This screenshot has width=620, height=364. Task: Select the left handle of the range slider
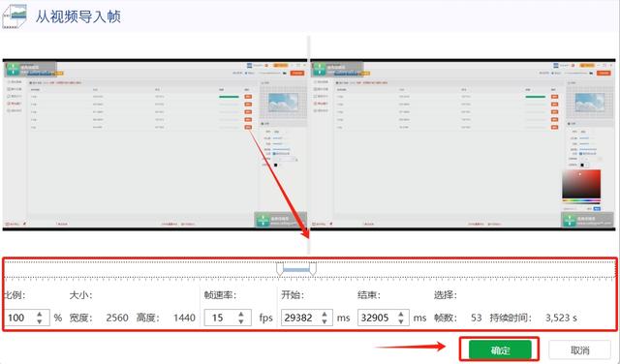click(x=280, y=269)
